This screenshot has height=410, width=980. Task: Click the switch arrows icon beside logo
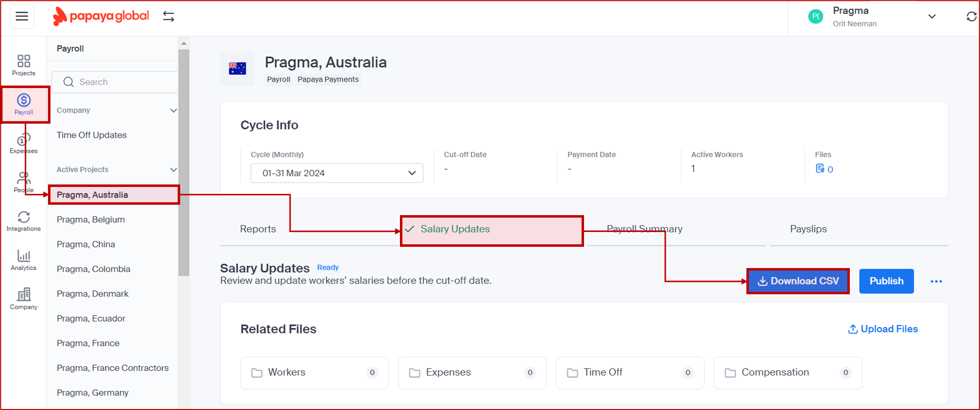tap(169, 16)
